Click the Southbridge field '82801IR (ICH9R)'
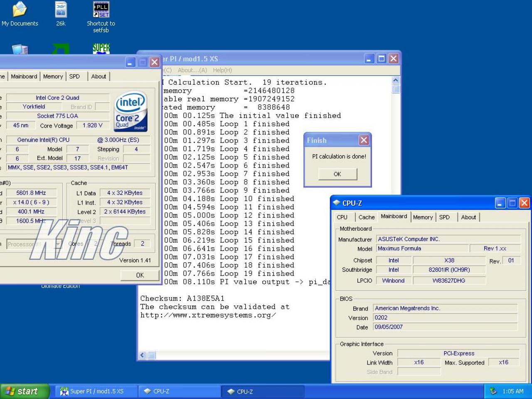Image resolution: width=532 pixels, height=399 pixels. pos(449,270)
